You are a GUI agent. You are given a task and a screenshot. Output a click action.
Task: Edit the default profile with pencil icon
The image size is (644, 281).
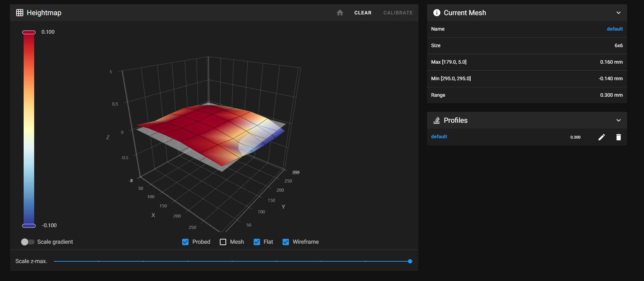(x=602, y=137)
